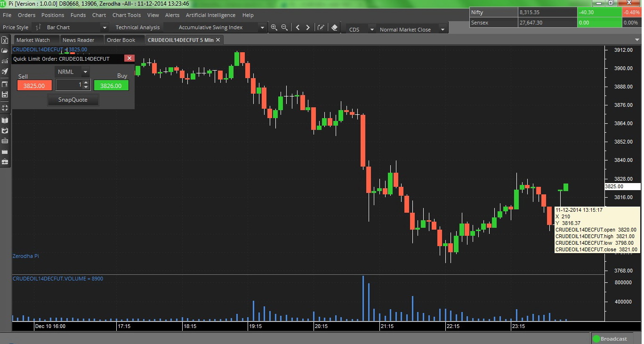Click the open book icon in left sidebar

(x=5, y=120)
